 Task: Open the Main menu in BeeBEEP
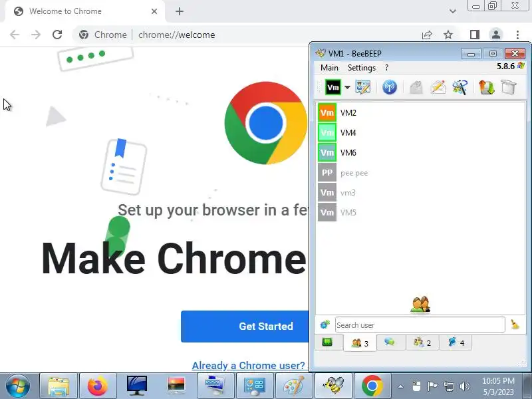(x=329, y=68)
